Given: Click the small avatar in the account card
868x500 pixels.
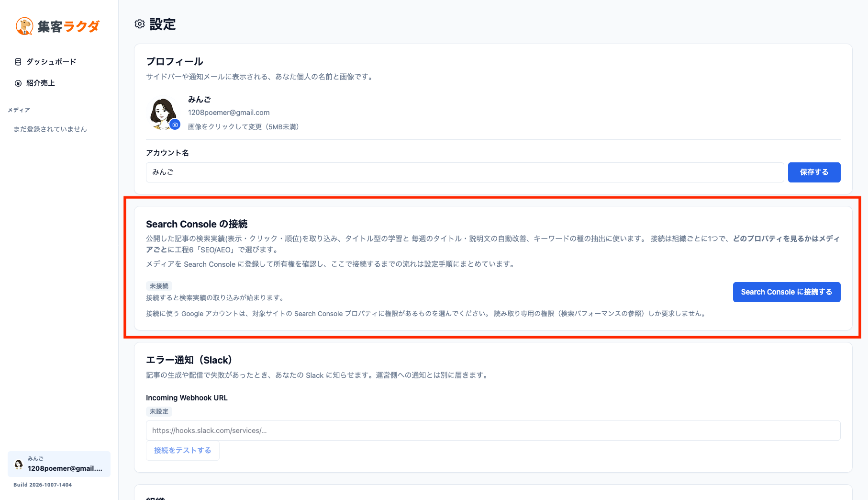Looking at the screenshot, I should (19, 464).
